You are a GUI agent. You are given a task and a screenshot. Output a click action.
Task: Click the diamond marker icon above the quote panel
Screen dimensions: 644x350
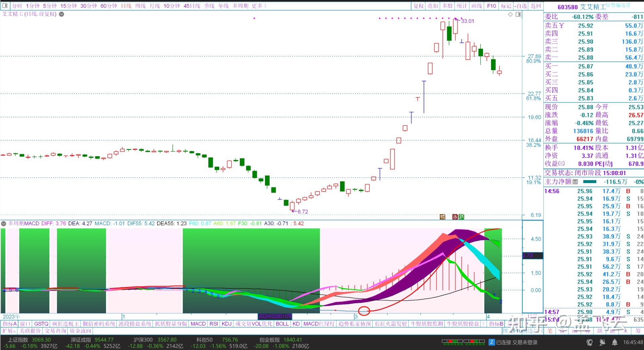pyautogui.click(x=509, y=14)
